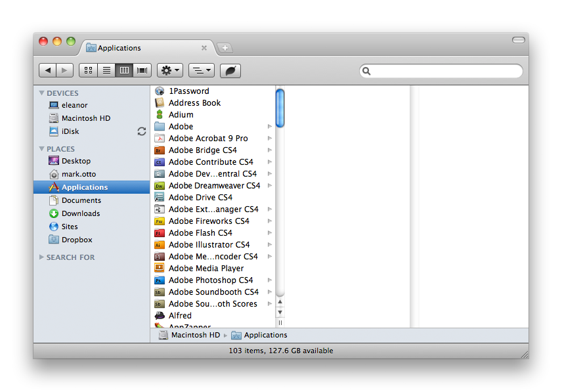The width and height of the screenshot is (562, 392).
Task: Collapse the PLACES section
Action: (41, 148)
